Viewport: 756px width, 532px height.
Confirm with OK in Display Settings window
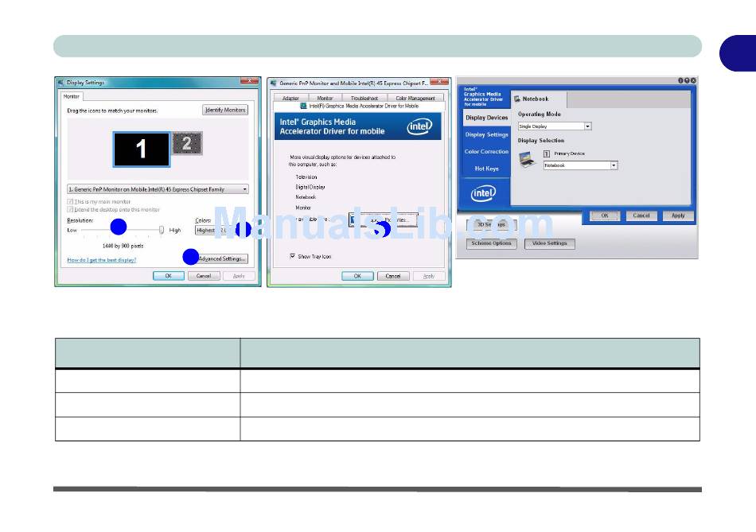[168, 276]
